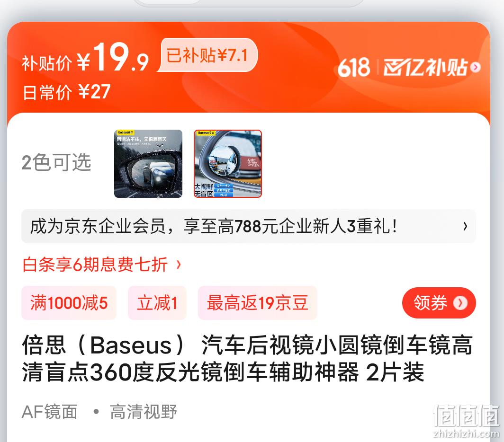Tap the 满1000减5 coupon tag
This screenshot has height=442, width=504.
pyautogui.click(x=69, y=303)
